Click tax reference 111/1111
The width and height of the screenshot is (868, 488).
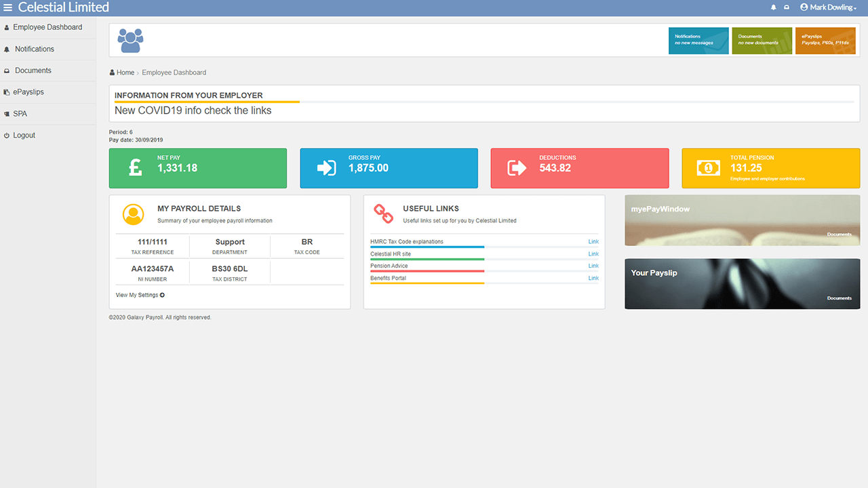pyautogui.click(x=153, y=242)
